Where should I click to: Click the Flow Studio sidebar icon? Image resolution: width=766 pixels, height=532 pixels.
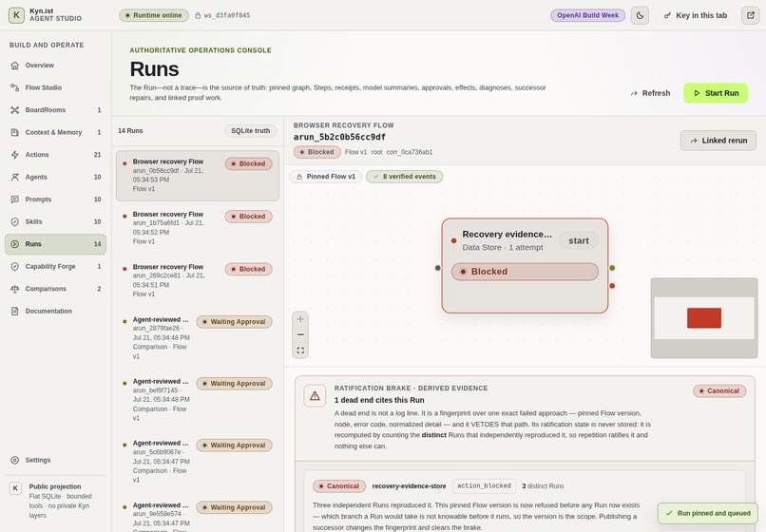tap(15, 87)
